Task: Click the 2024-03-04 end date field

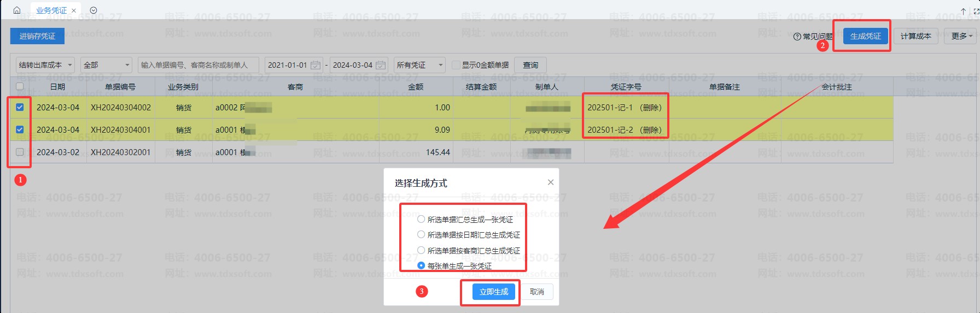Action: pos(353,65)
